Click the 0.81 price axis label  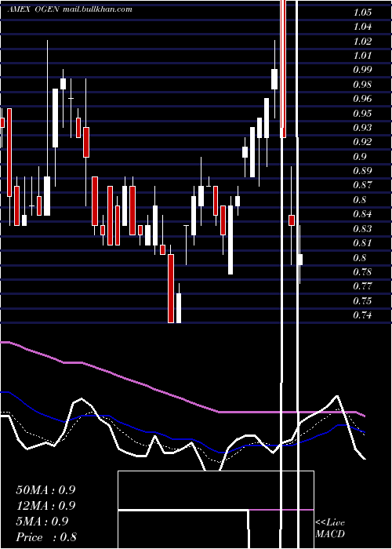tap(362, 243)
